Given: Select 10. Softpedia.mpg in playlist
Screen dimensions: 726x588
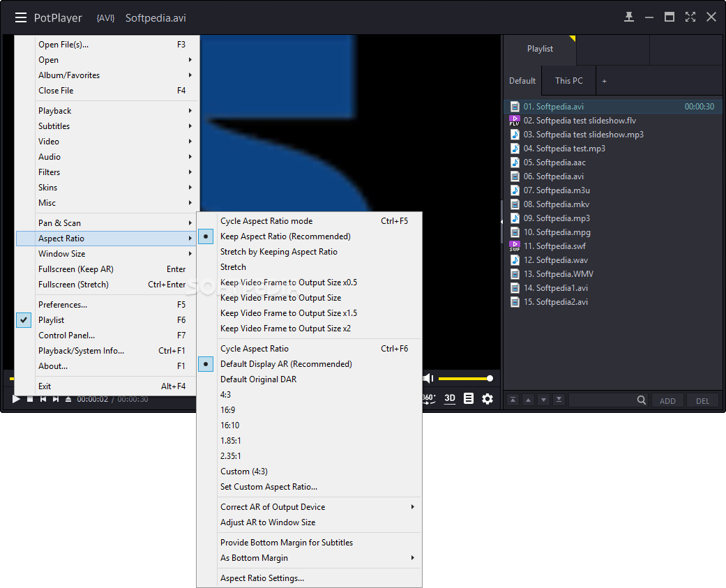Looking at the screenshot, I should (x=613, y=232).
